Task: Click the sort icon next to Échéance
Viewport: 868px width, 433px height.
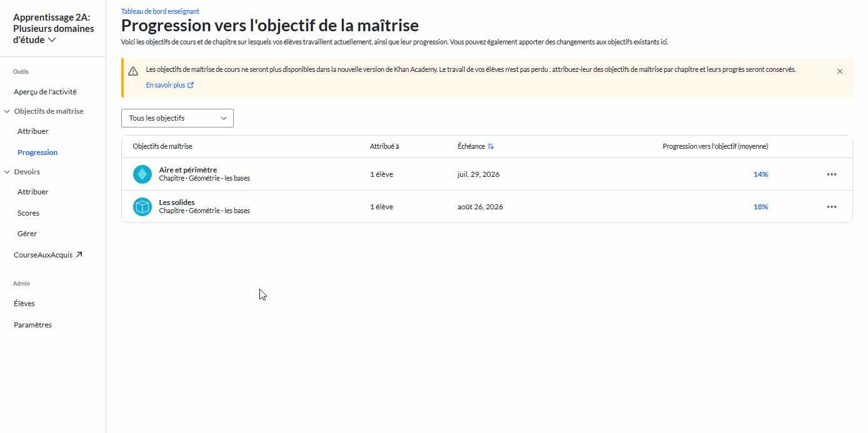Action: [491, 146]
